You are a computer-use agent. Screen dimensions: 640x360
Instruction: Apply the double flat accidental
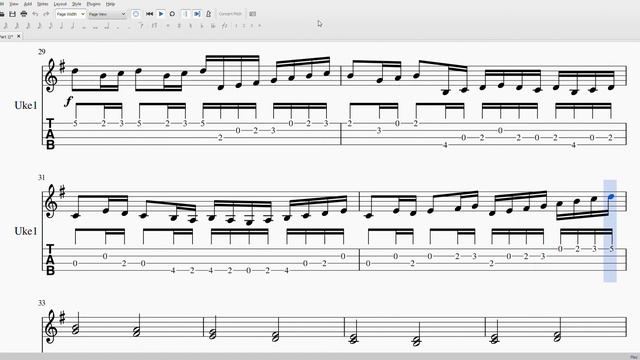tap(213, 26)
